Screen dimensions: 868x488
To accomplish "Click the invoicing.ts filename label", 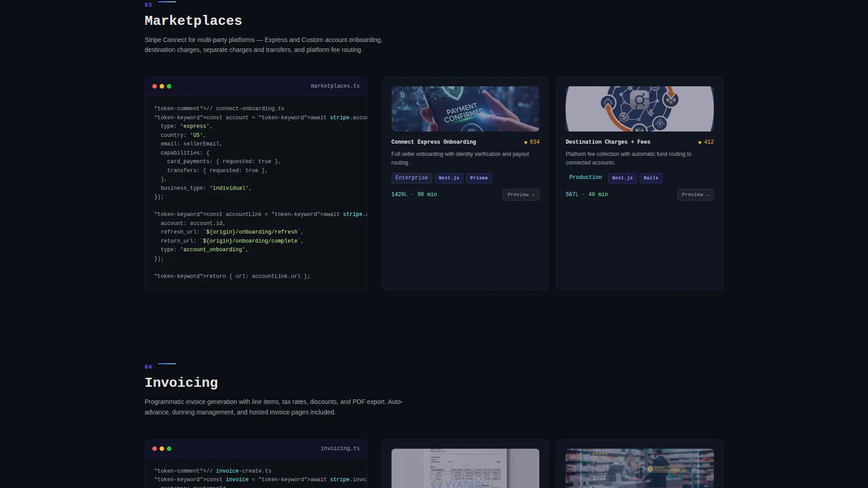I will (340, 448).
